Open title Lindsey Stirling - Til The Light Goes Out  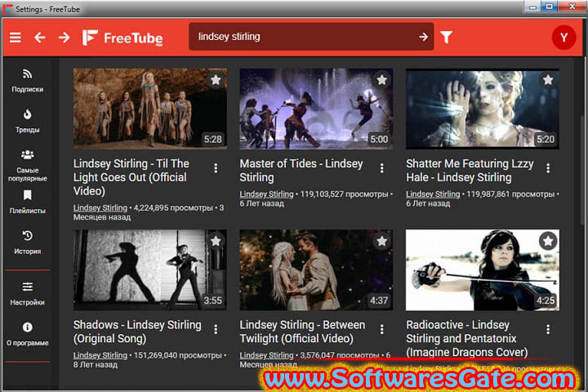click(x=131, y=177)
